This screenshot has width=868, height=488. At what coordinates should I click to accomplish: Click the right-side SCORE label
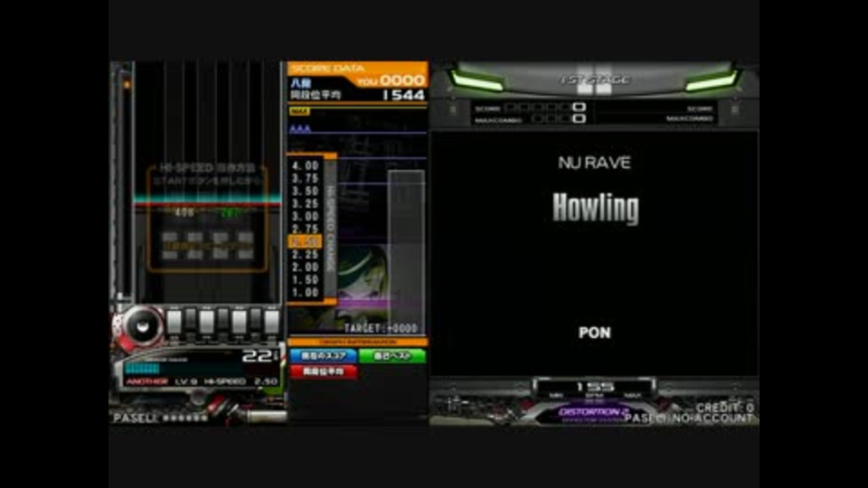click(700, 109)
